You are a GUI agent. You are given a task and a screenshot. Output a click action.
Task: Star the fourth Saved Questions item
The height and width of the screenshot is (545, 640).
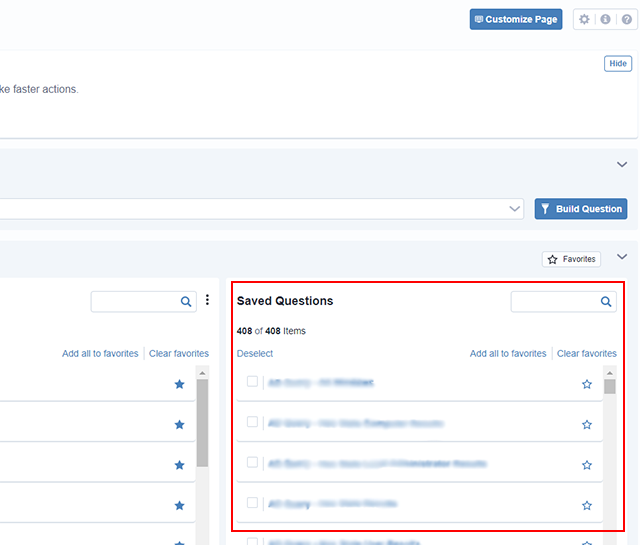587,506
